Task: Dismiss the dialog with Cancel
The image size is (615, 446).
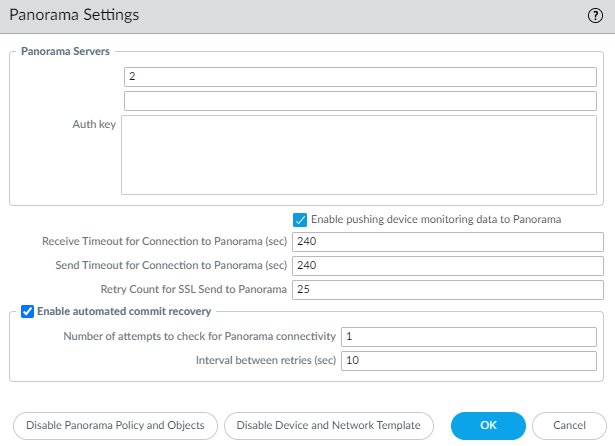Action: 570,425
